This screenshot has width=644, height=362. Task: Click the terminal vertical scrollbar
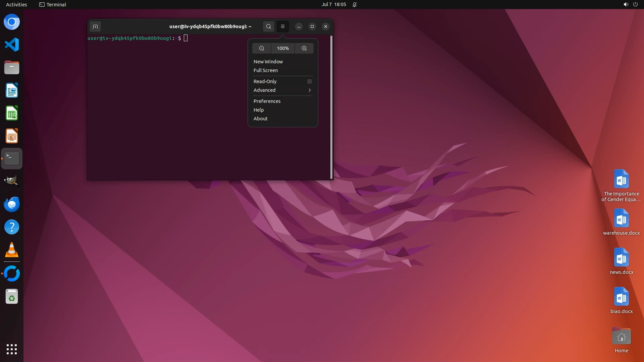tap(331, 107)
